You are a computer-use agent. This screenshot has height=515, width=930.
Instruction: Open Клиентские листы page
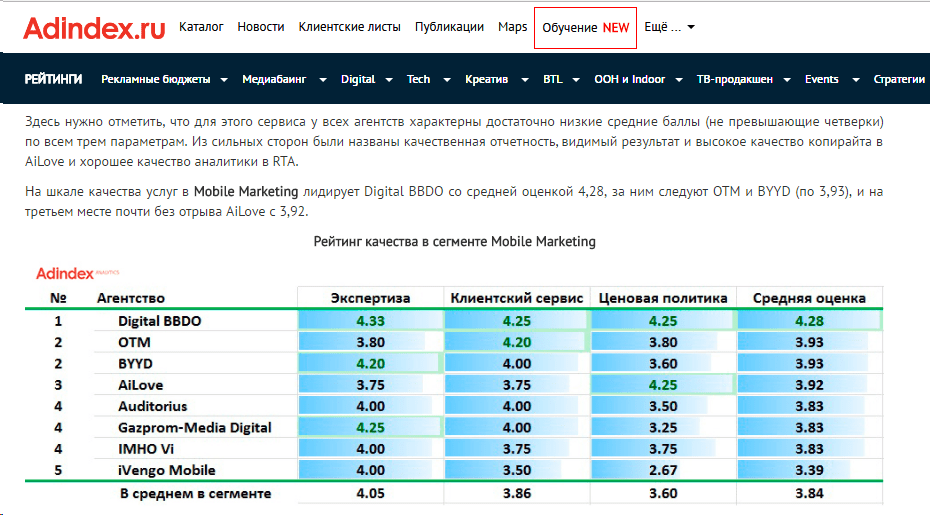[x=349, y=27]
